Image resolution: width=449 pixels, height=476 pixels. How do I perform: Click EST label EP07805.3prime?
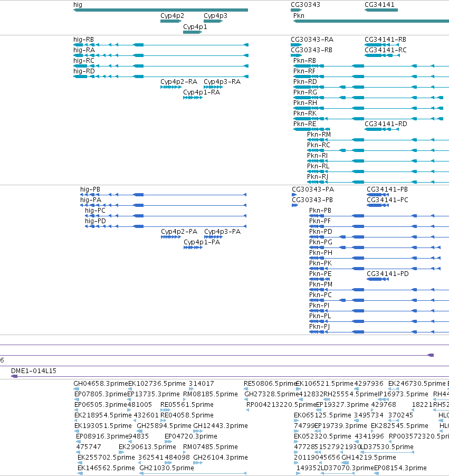(x=100, y=394)
